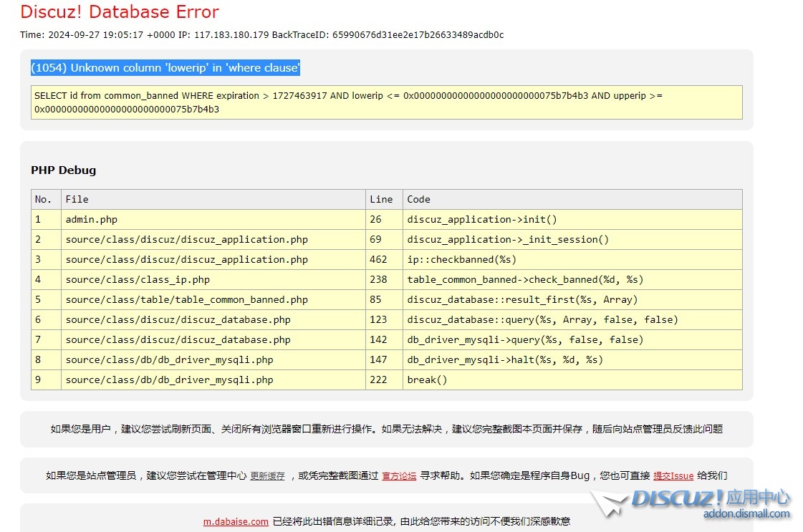Click discuz_database.php in row 6
Screen dimensions: 803x532
click(x=213, y=319)
